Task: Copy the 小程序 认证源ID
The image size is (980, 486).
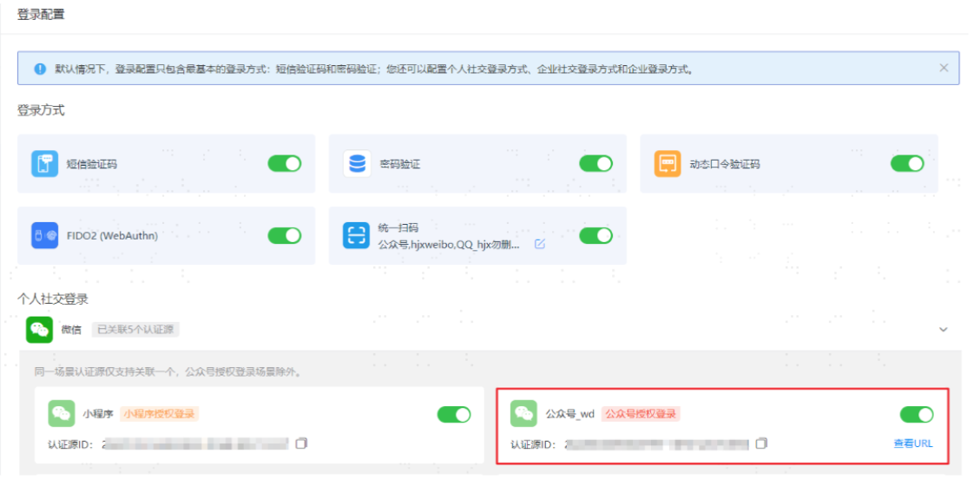Action: point(301,443)
